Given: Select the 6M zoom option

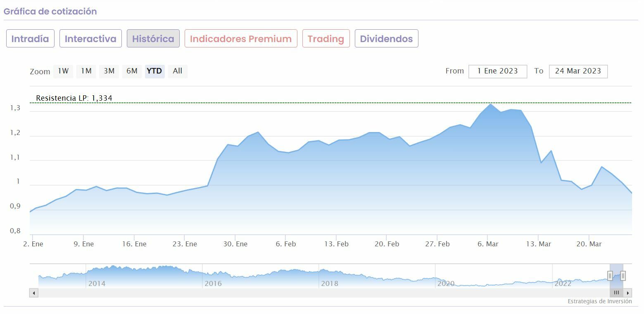Looking at the screenshot, I should pos(132,71).
